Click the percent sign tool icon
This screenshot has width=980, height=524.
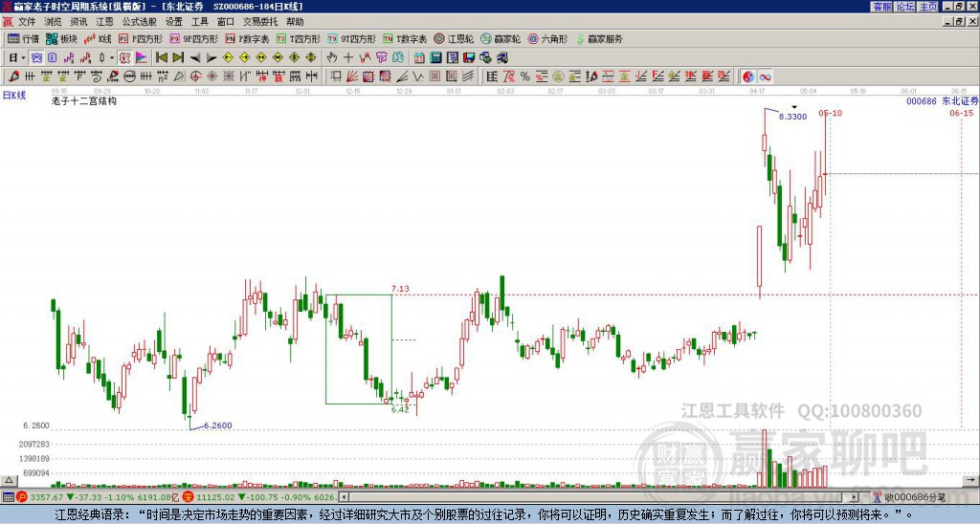click(525, 76)
